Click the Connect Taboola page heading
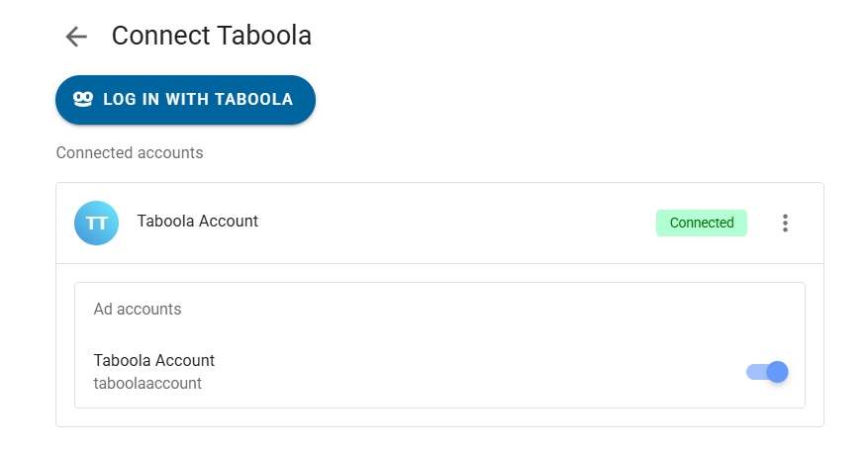 pyautogui.click(x=211, y=36)
